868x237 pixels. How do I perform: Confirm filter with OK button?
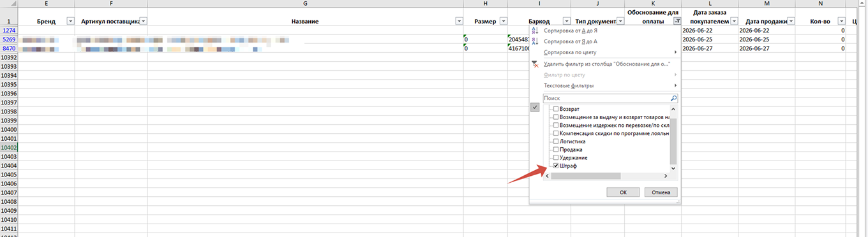(x=624, y=192)
